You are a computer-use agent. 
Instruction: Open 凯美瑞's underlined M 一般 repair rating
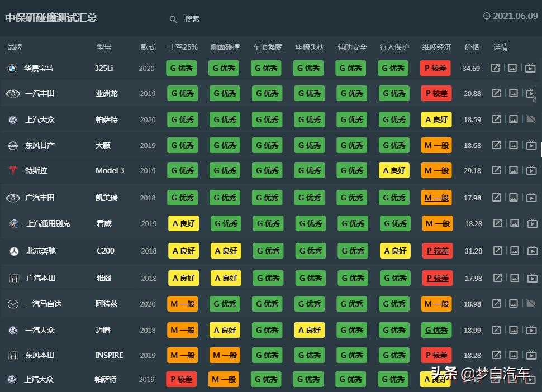436,198
